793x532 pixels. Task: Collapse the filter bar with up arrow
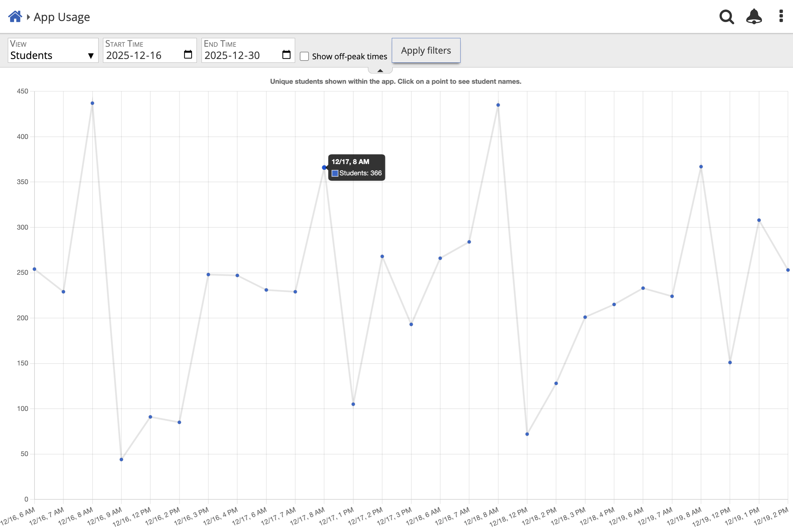click(x=380, y=71)
